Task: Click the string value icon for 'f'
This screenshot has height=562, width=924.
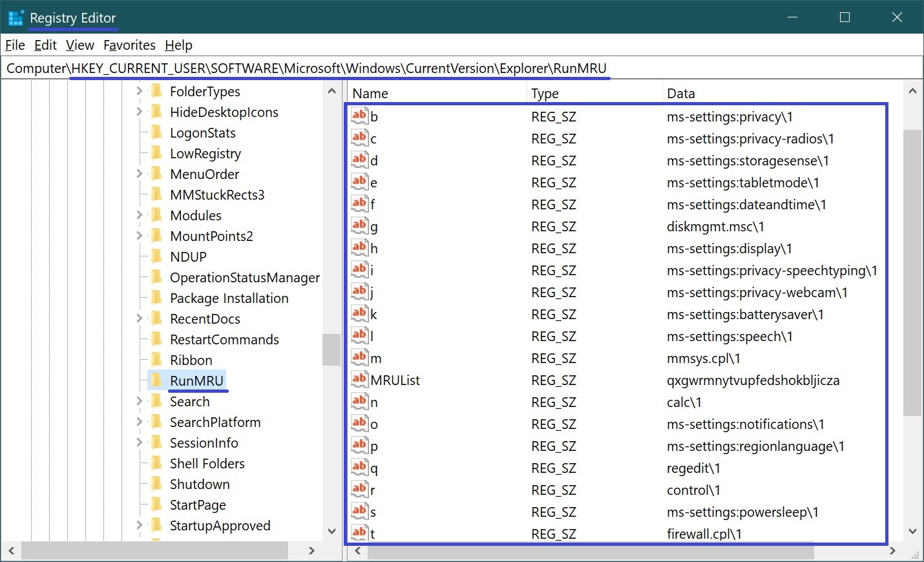Action: tap(360, 204)
